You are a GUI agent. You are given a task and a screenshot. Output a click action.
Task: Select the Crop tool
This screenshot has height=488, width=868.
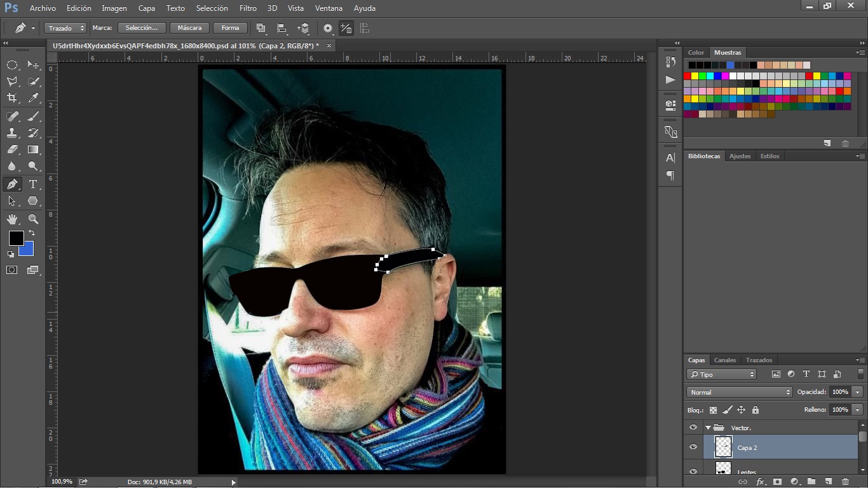click(12, 98)
